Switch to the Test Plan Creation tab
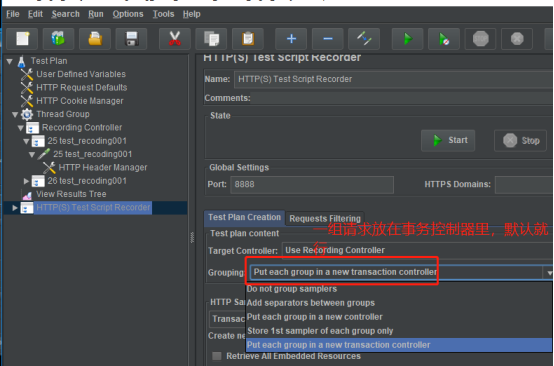The image size is (554, 366). click(x=244, y=218)
